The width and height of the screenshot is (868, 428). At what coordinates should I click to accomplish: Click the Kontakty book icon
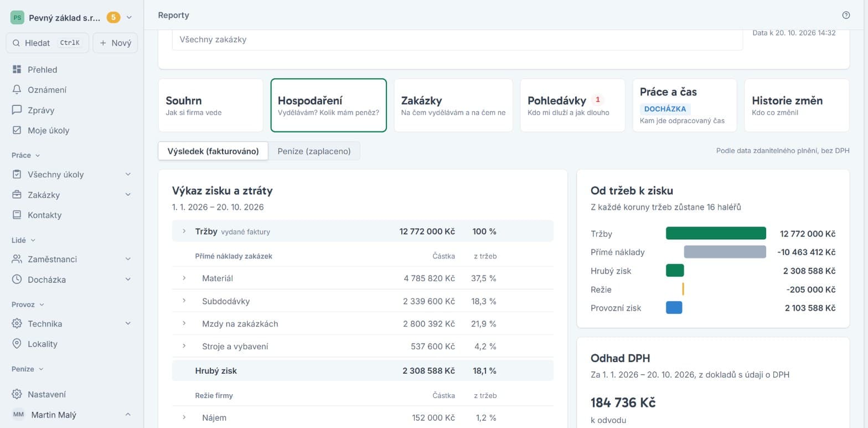(x=17, y=215)
